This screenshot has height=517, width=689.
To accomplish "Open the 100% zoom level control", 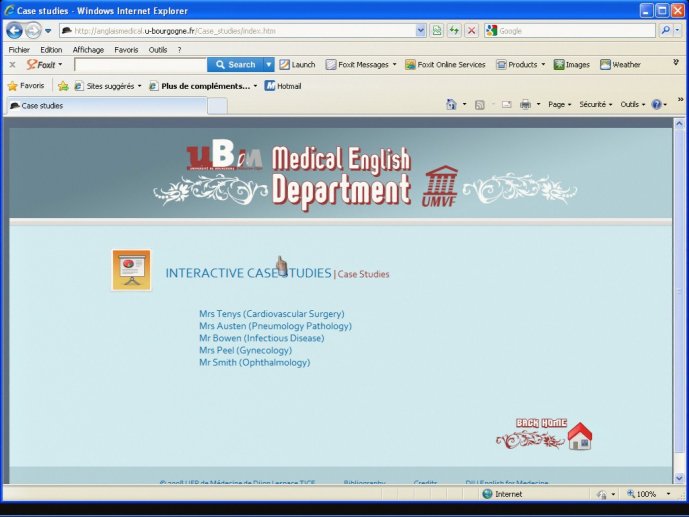I will click(649, 494).
